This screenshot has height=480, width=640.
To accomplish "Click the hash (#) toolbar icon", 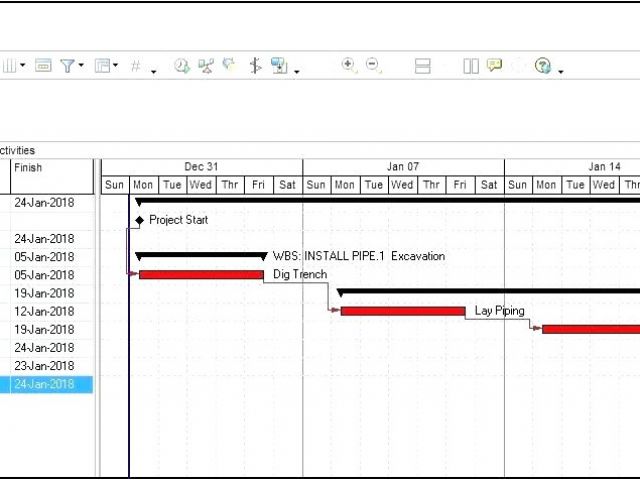I will (x=136, y=66).
